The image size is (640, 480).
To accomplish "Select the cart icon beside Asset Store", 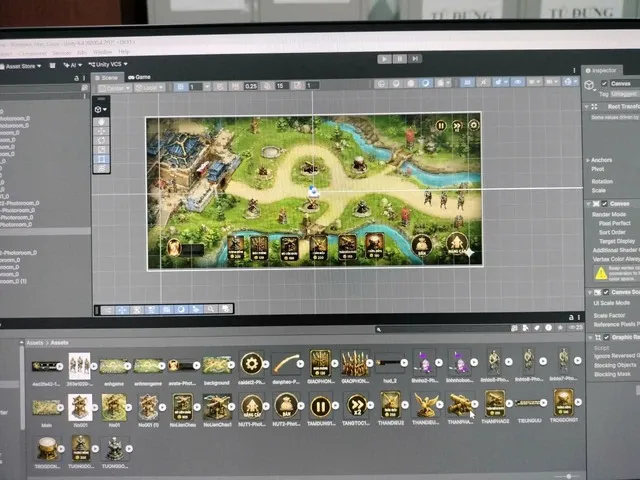I will point(52,66).
